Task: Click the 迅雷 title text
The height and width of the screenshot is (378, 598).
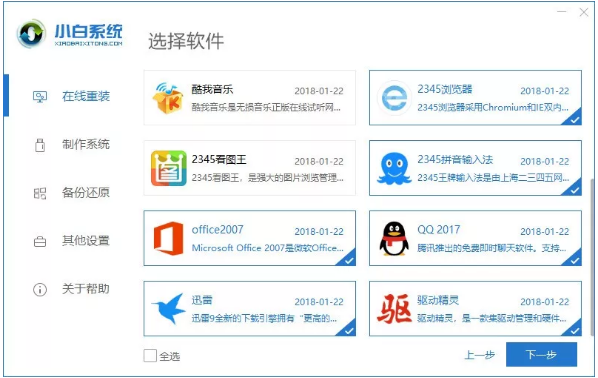Action: pos(202,300)
